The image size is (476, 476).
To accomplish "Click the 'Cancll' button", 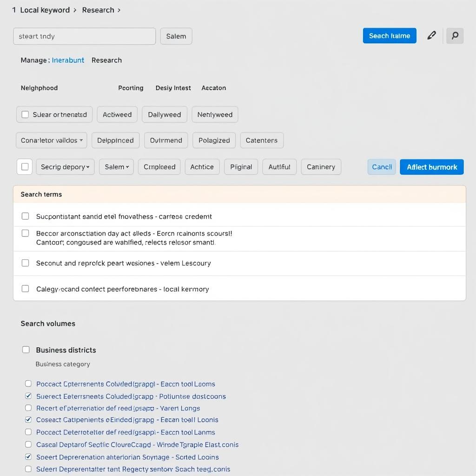I will pyautogui.click(x=381, y=167).
